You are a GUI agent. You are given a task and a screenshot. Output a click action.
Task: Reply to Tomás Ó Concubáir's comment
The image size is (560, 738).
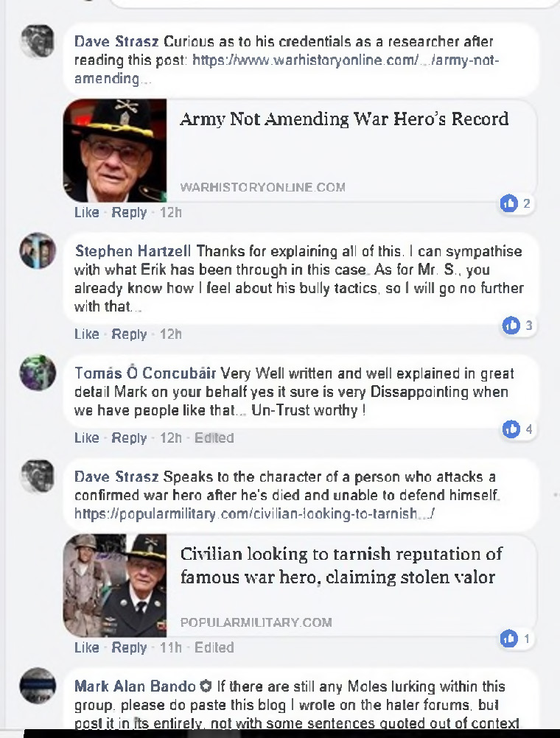[129, 437]
